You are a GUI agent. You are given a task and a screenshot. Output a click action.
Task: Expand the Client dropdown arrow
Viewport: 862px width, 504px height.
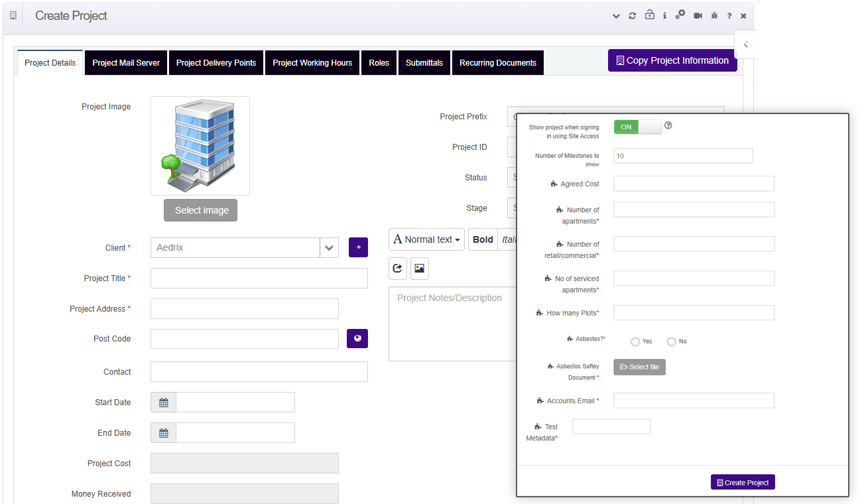[x=329, y=248]
